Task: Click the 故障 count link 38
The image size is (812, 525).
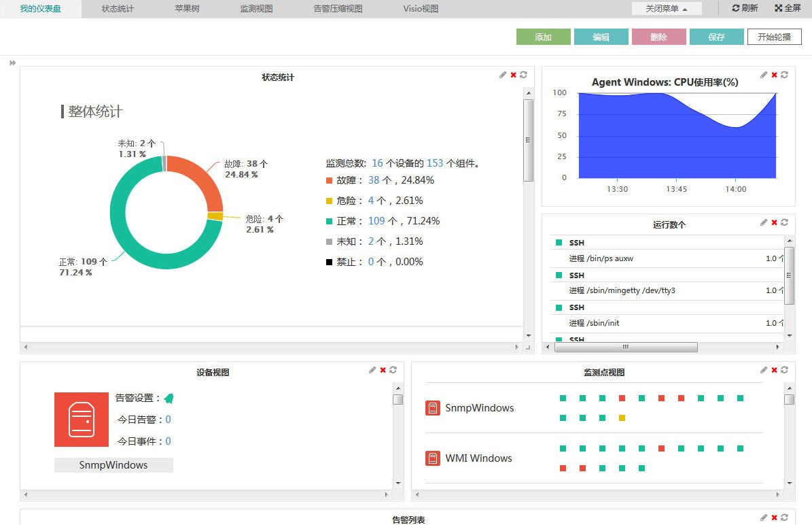Action: point(373,180)
